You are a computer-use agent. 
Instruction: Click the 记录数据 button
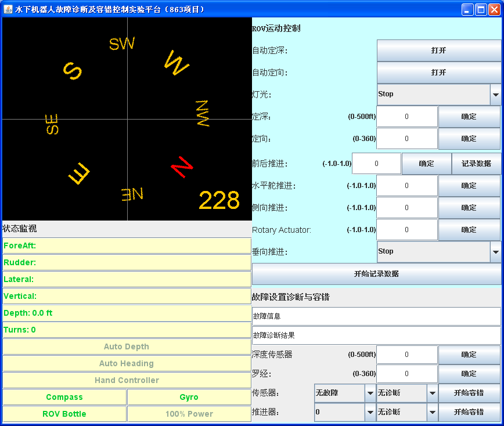coord(476,164)
